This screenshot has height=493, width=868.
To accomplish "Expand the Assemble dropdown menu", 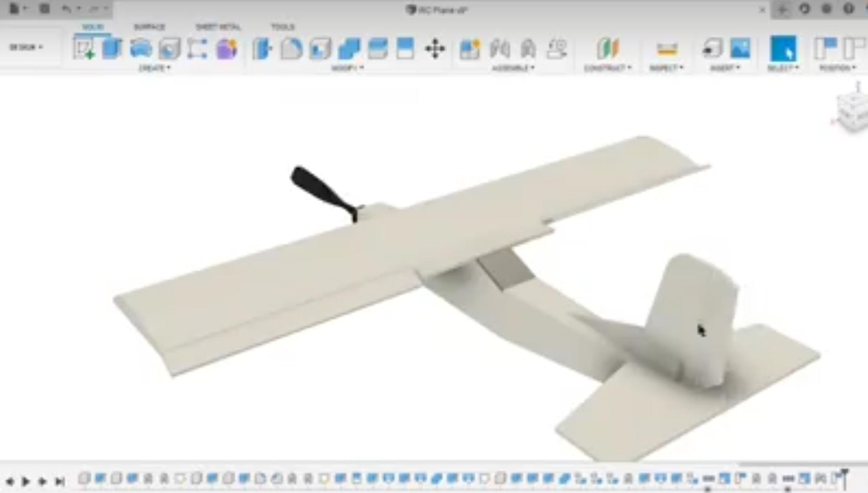I will tap(513, 68).
